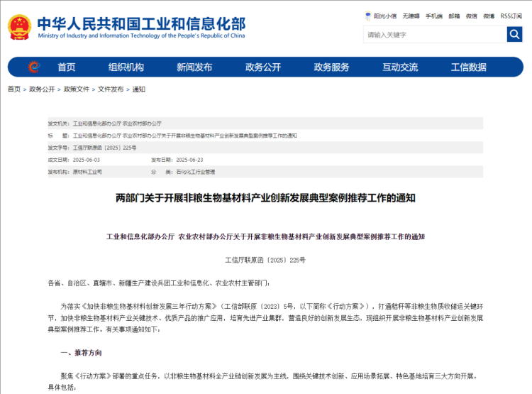This screenshot has height=394, width=532.
Task: Click the 请输入关键字 search field
Action: click(434, 34)
